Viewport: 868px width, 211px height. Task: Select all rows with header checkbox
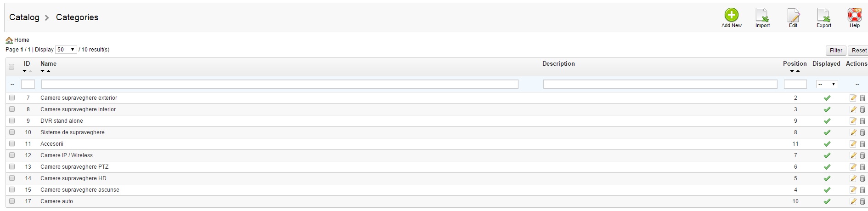(11, 67)
